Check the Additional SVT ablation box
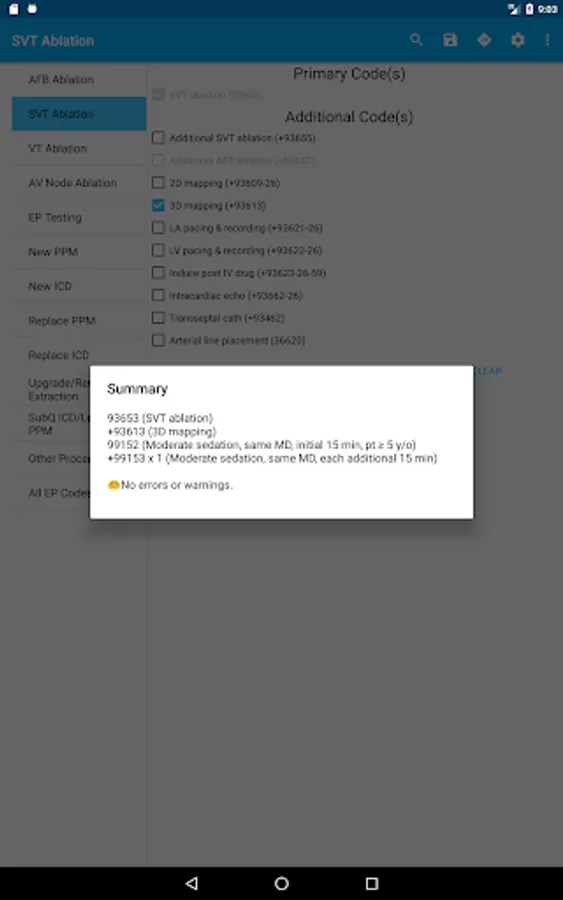 tap(158, 138)
